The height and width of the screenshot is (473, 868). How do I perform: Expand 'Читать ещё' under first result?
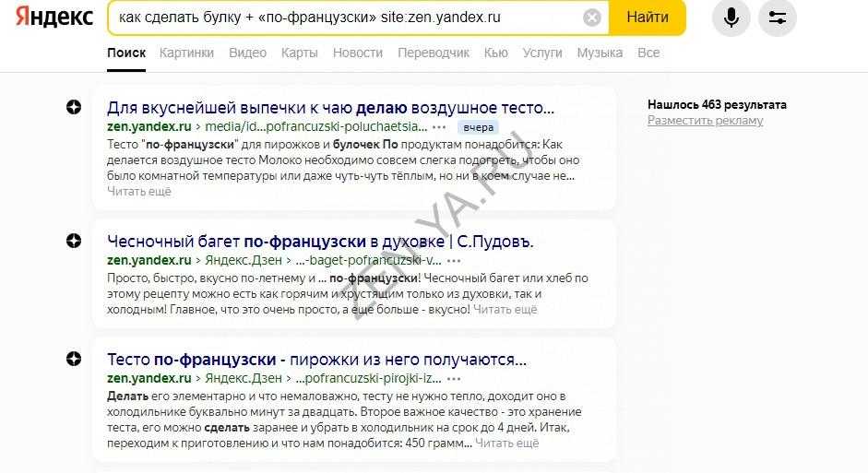tap(139, 192)
